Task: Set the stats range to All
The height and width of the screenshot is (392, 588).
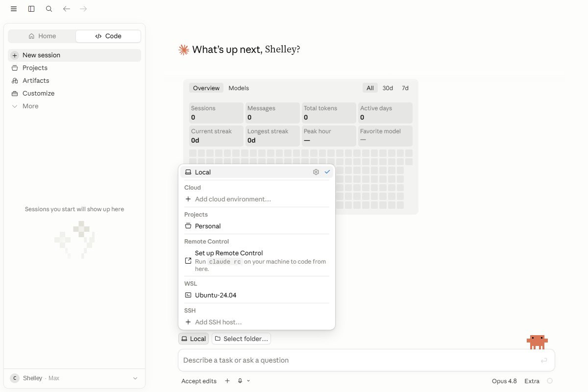Action: pyautogui.click(x=370, y=88)
